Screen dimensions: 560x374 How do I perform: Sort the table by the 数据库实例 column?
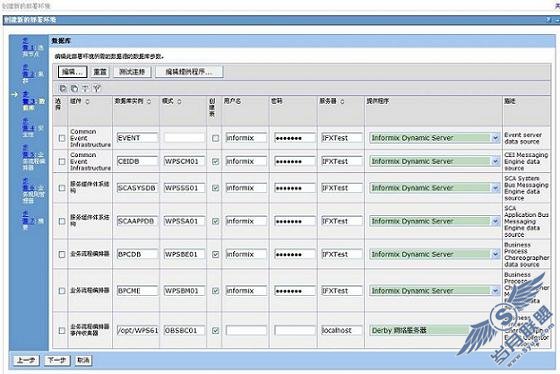click(x=149, y=102)
